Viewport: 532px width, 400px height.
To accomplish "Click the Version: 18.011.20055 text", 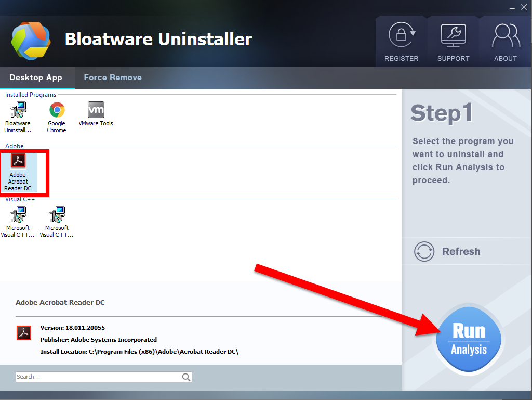I will coord(73,328).
